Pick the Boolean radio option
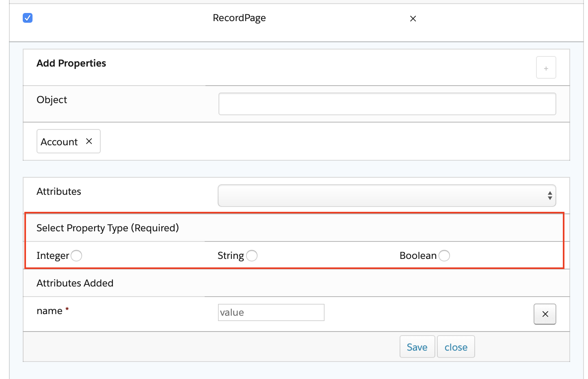This screenshot has width=588, height=379. pyautogui.click(x=444, y=256)
